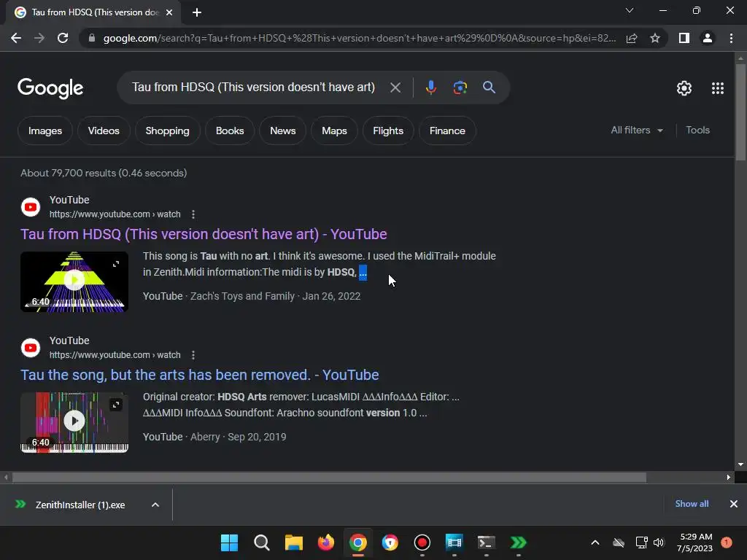Switch to Flights results
The width and height of the screenshot is (747, 560).
point(388,131)
